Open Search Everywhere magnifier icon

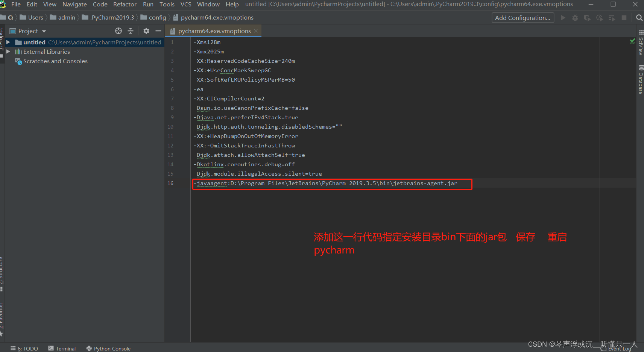click(x=639, y=18)
